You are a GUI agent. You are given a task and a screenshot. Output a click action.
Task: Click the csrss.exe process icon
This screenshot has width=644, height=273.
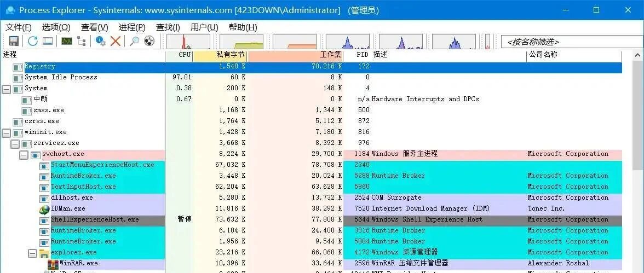tap(18, 122)
